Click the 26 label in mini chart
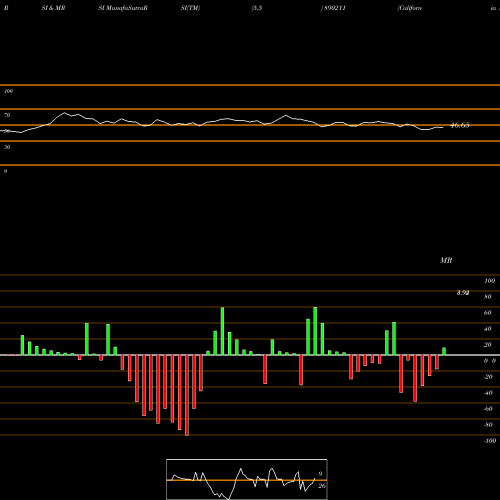Screen dimensions: 500x500 tap(322, 486)
